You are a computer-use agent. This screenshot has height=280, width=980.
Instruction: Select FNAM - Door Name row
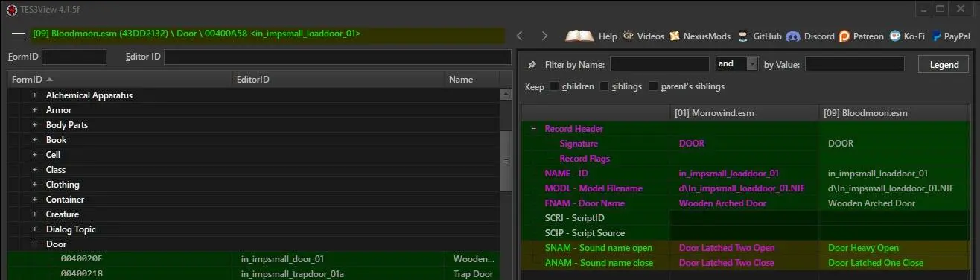[x=746, y=203]
